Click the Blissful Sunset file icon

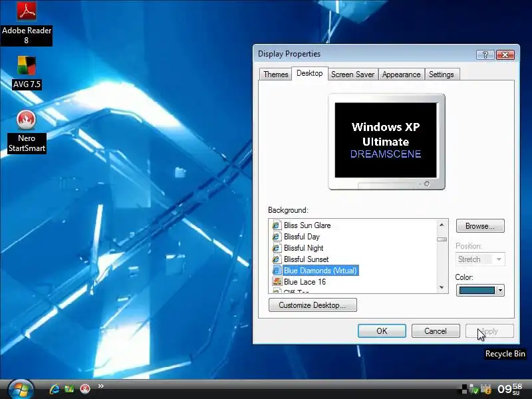tap(277, 259)
